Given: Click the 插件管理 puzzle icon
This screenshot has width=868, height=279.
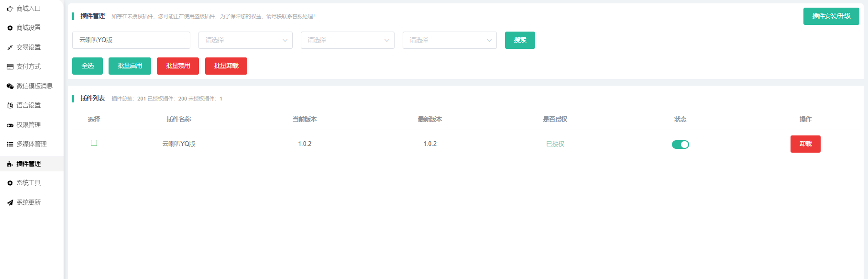Looking at the screenshot, I should pyautogui.click(x=10, y=164).
